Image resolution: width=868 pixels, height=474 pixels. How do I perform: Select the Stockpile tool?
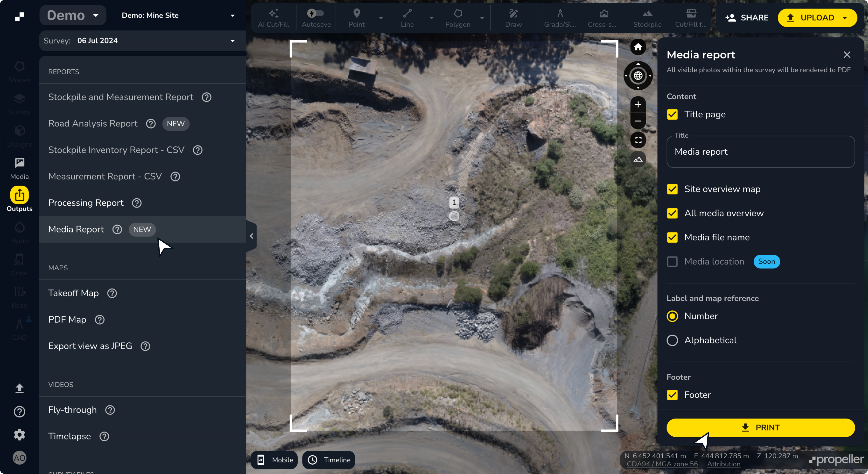coord(647,18)
